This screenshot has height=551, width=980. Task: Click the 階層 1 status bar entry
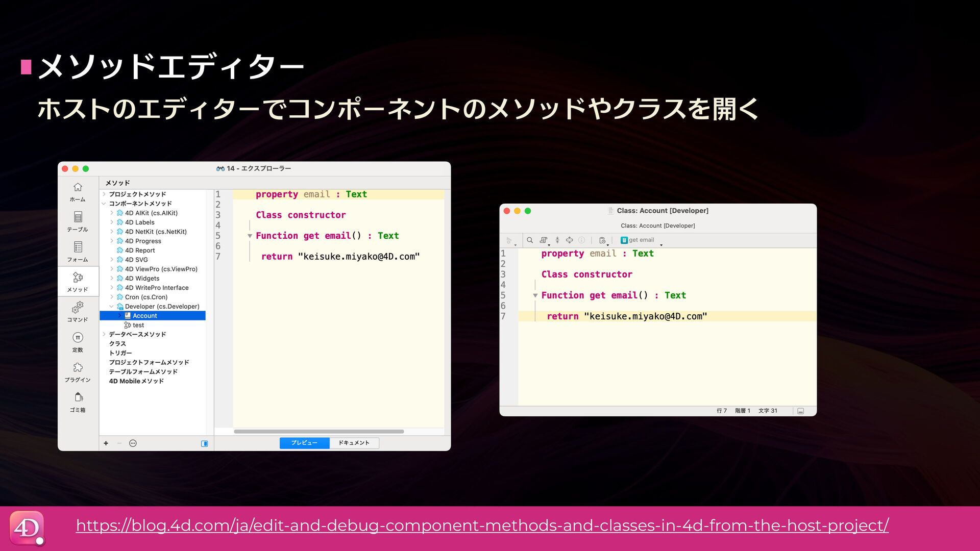(x=743, y=411)
